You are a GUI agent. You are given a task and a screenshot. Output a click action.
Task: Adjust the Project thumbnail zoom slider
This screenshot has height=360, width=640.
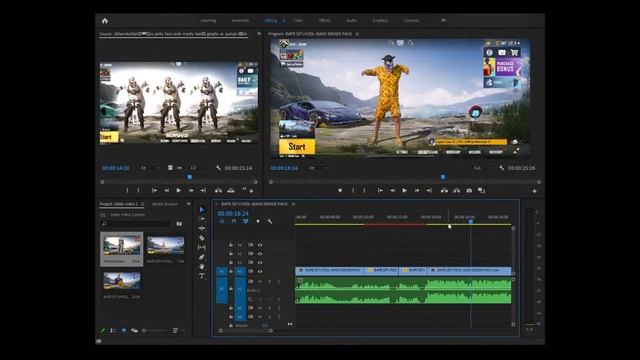click(156, 331)
